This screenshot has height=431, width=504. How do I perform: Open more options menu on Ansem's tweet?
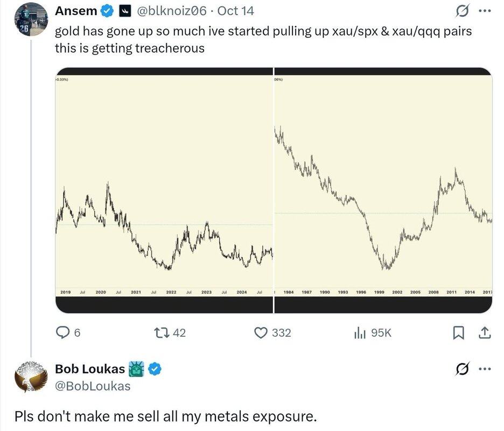pyautogui.click(x=485, y=11)
